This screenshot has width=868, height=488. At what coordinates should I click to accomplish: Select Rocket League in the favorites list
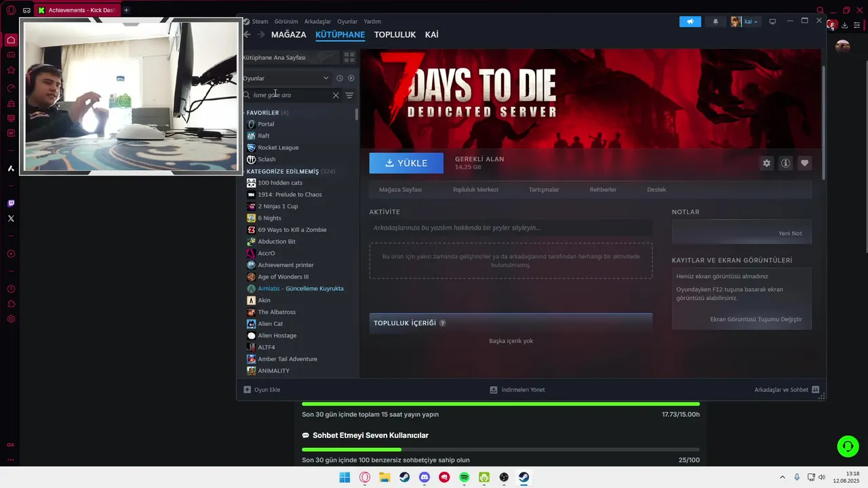tap(278, 148)
